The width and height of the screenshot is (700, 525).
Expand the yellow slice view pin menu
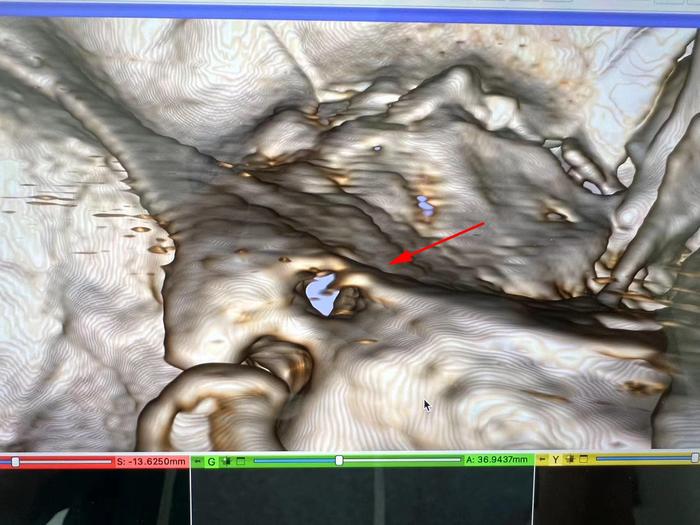(x=543, y=460)
